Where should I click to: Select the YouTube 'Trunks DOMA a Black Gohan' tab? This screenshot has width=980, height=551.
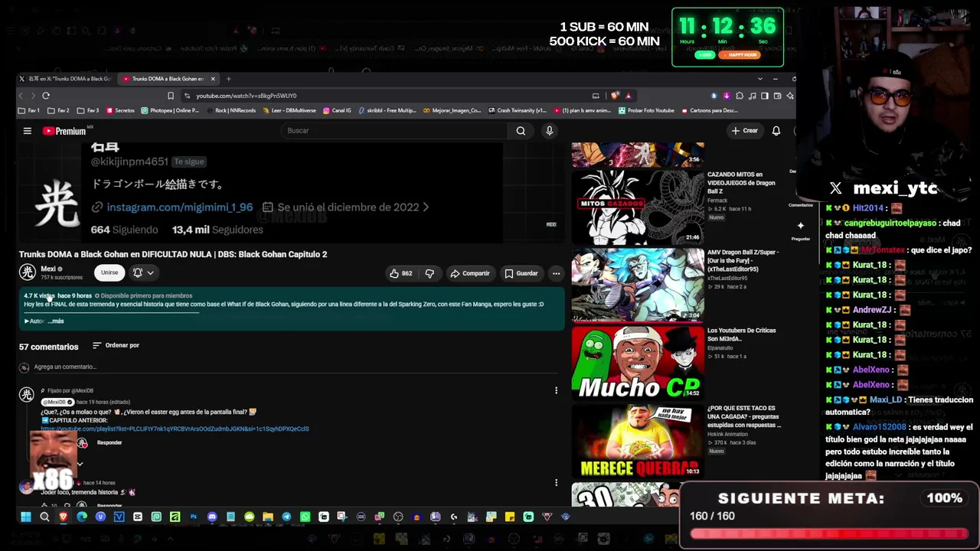tap(167, 79)
